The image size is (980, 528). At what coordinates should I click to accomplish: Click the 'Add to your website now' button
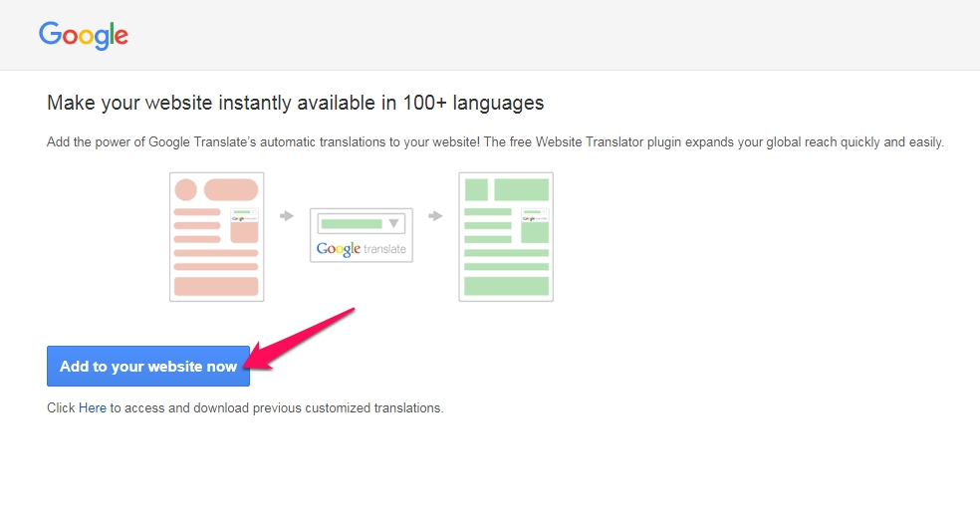148,367
